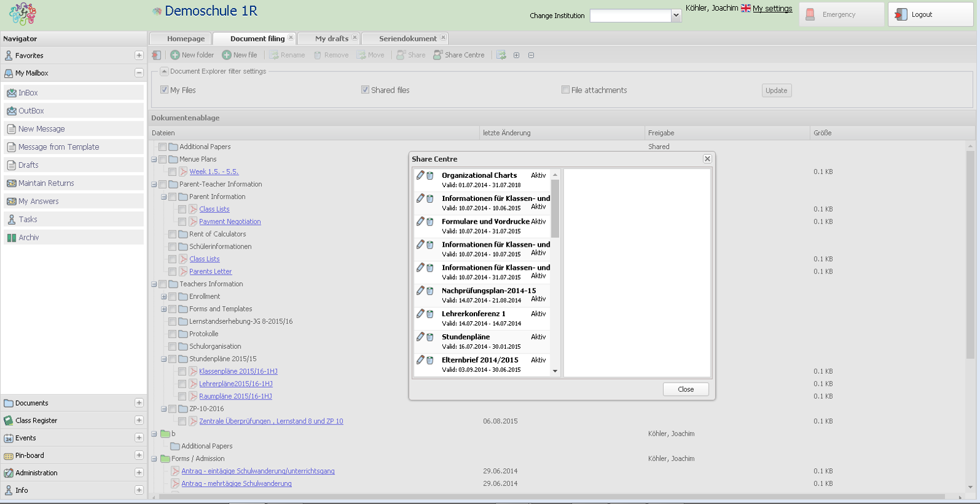The width and height of the screenshot is (980, 504).
Task: Click the pencil edit icon for Organizational Charts
Action: [x=420, y=175]
